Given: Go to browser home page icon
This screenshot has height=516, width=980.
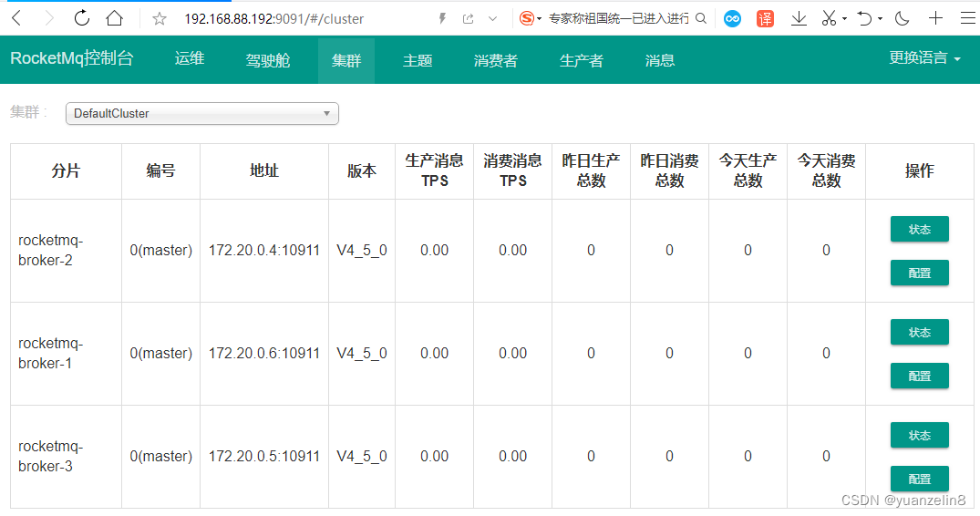Looking at the screenshot, I should coord(114,18).
